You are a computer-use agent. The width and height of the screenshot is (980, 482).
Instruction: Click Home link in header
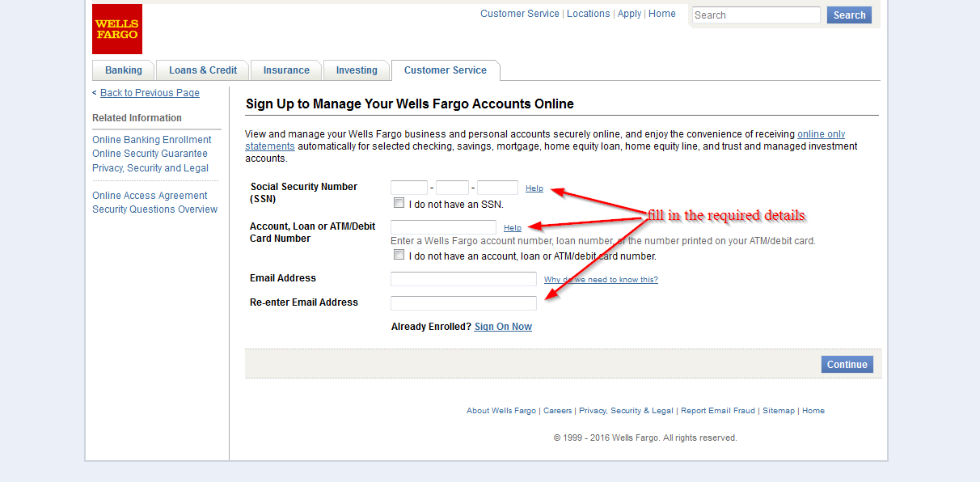tap(662, 14)
